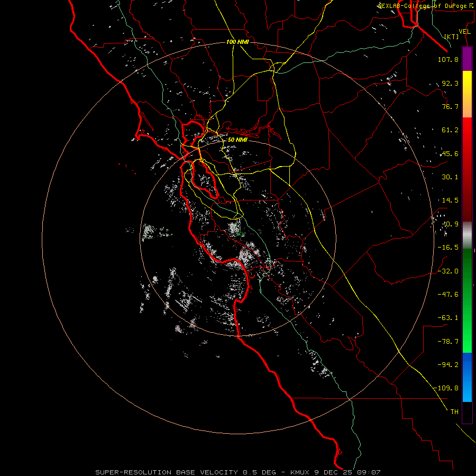This screenshot has width=476, height=476.
Task: Click the [KT] units label
Action: [x=452, y=36]
